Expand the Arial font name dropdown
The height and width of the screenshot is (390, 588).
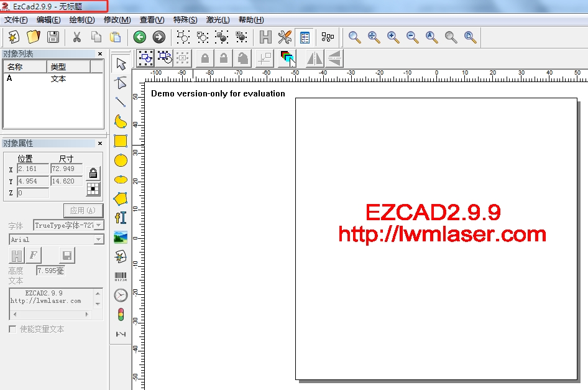(99, 239)
